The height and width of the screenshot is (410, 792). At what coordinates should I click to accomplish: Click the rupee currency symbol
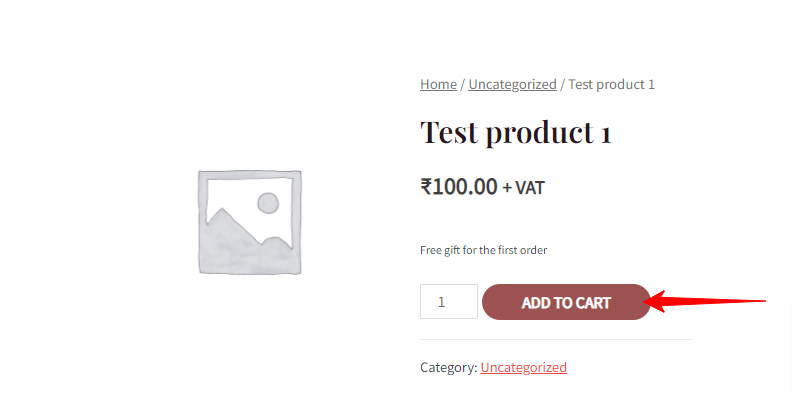tap(426, 187)
